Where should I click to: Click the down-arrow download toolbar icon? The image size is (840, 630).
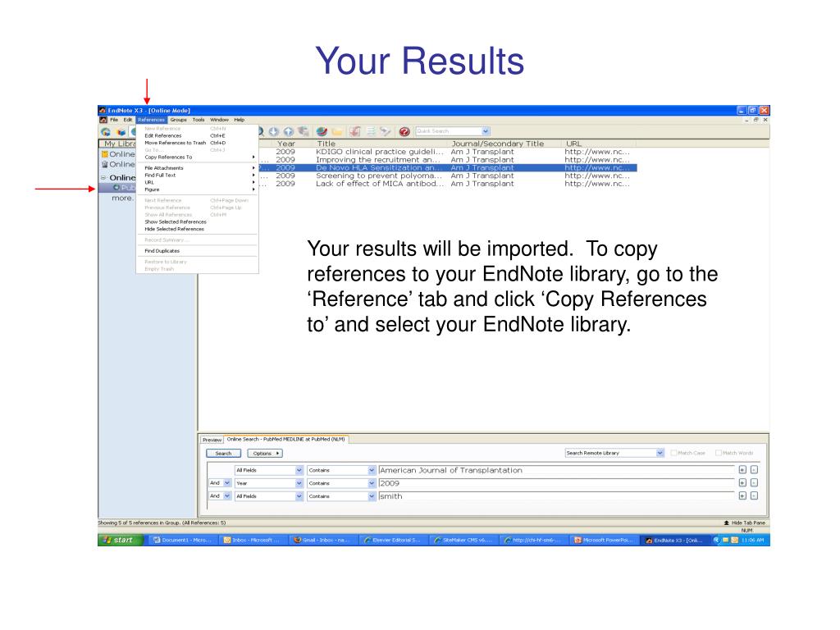coord(274,131)
